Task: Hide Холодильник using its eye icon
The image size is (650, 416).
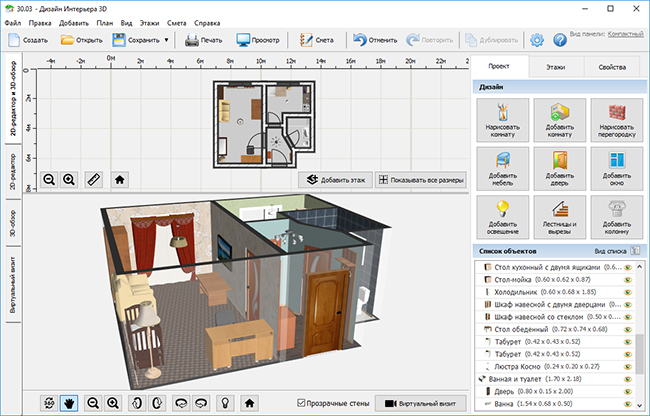Action: pos(629,292)
